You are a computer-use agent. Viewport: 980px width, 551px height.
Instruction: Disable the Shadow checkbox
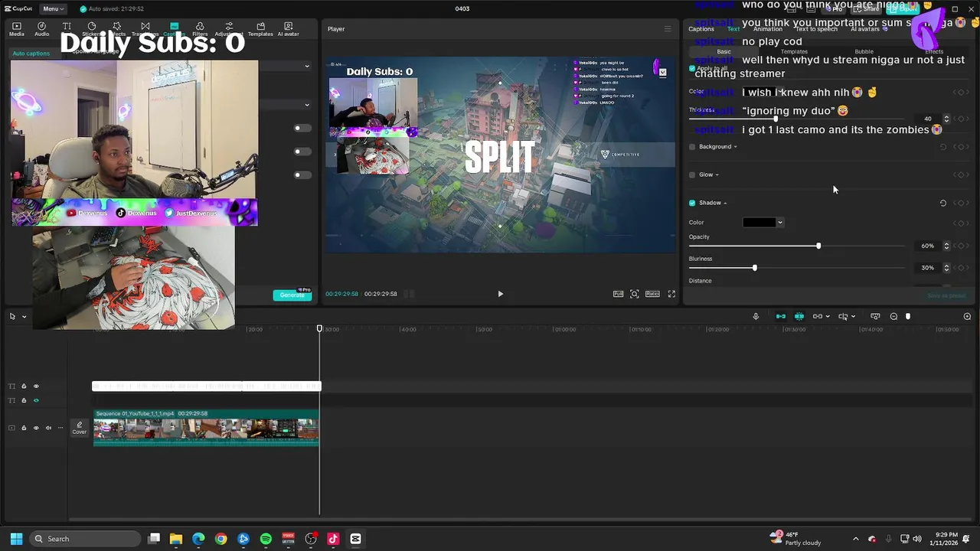pos(692,203)
